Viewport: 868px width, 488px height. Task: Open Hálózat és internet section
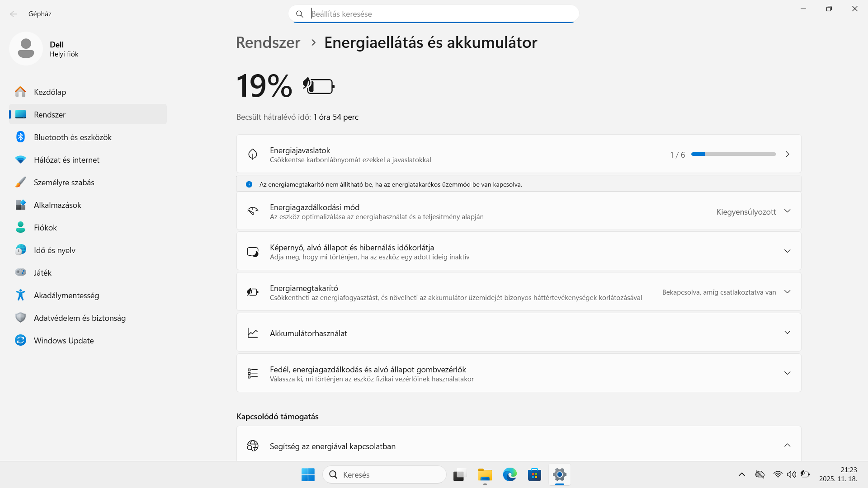coord(66,160)
